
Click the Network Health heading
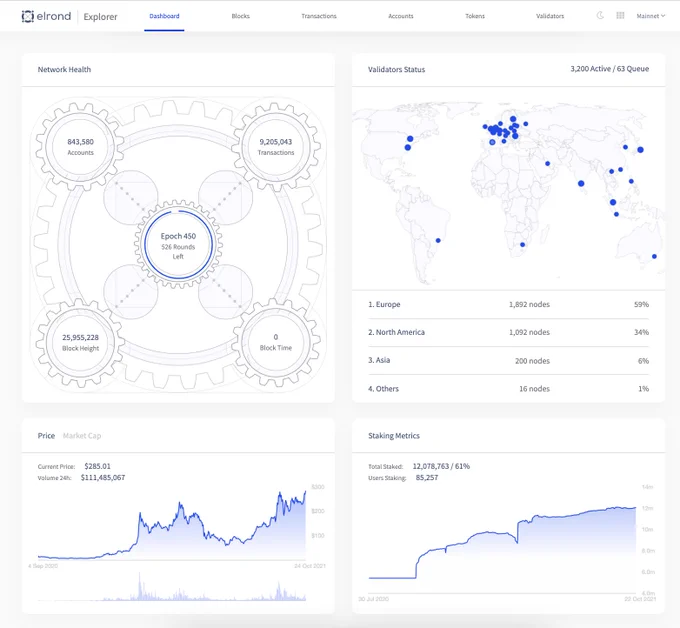(64, 69)
